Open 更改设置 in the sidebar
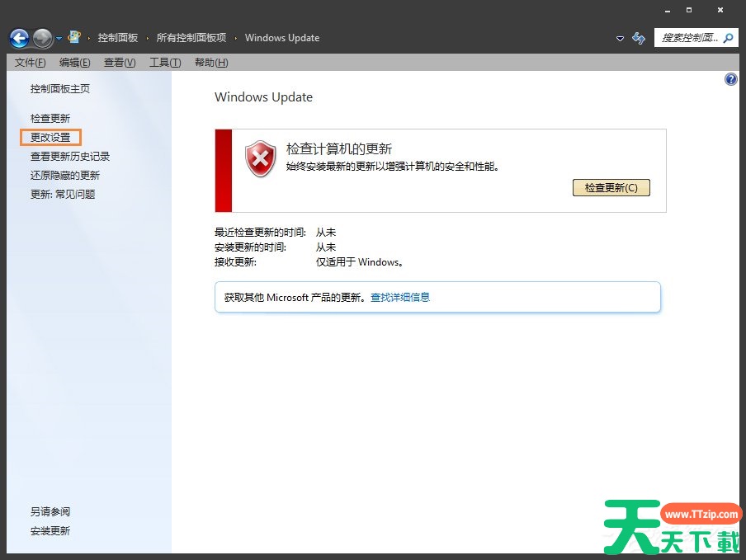 (50, 138)
